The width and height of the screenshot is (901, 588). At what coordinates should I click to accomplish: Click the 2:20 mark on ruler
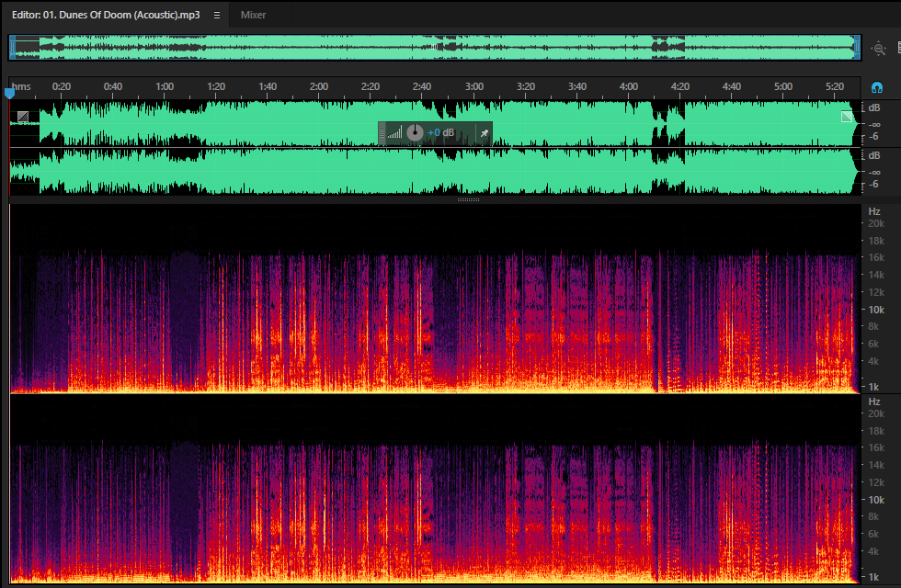pyautogui.click(x=371, y=86)
